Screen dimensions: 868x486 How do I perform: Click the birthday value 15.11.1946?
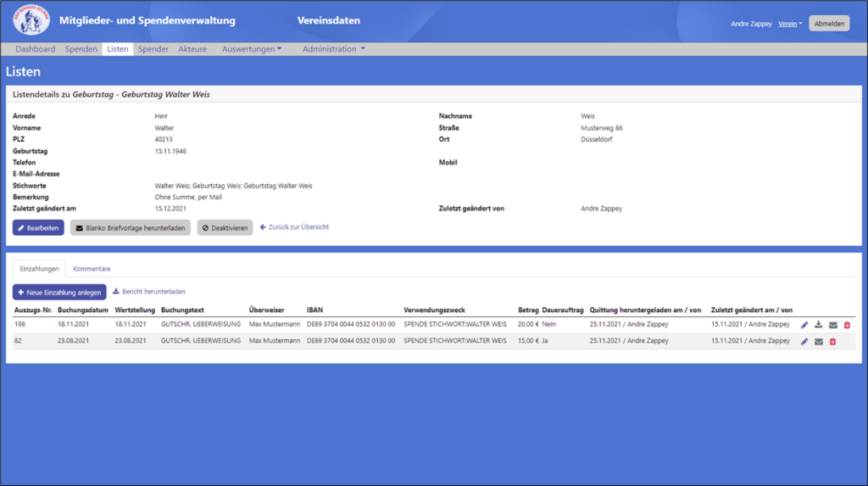[x=170, y=151]
